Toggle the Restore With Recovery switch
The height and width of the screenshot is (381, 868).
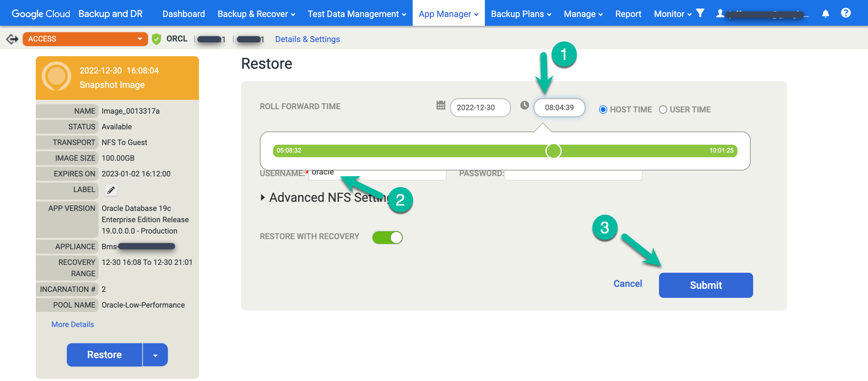[388, 238]
